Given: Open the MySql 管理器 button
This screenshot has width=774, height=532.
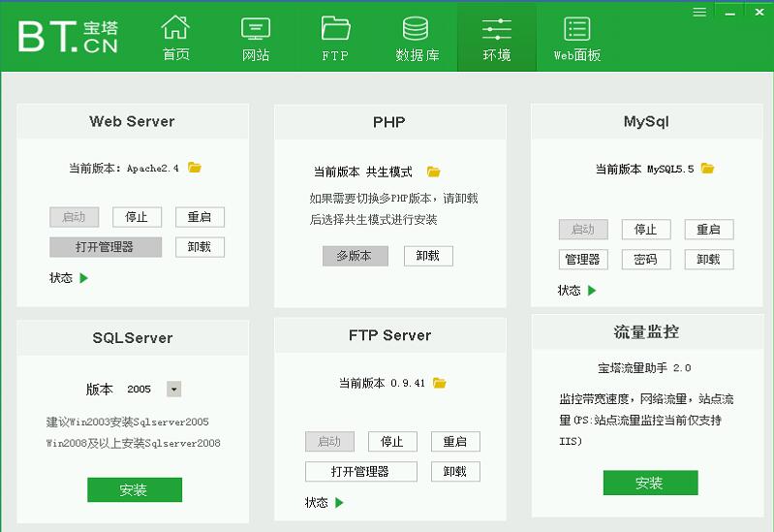Looking at the screenshot, I should pyautogui.click(x=583, y=260).
